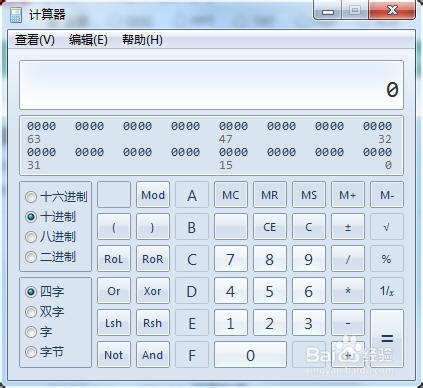Click the addition + button
423x388 pixels.
point(348,355)
